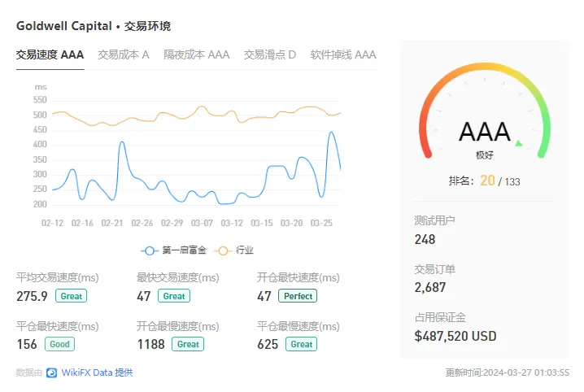Screen dimensions: 584x392
Task: Click the 极好 rating label
Action: 485,155
